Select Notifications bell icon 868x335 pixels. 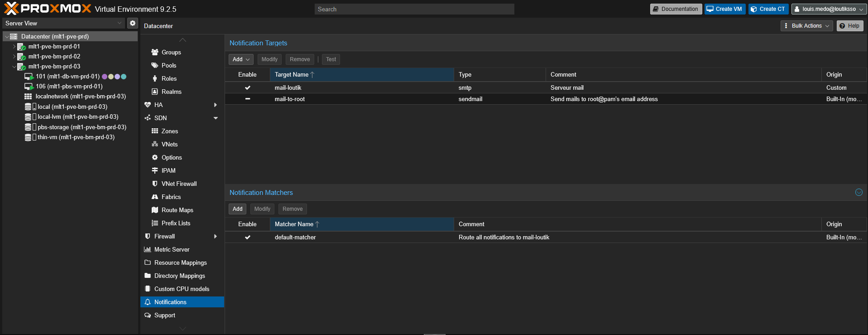[148, 302]
